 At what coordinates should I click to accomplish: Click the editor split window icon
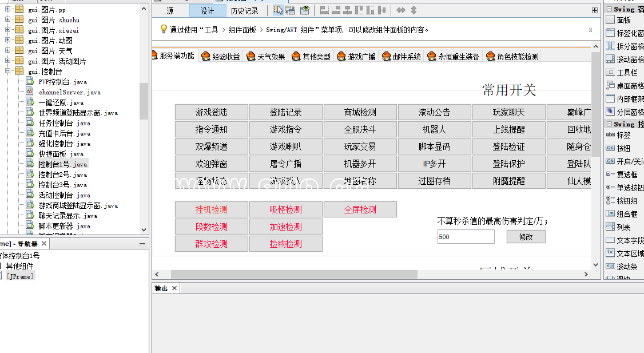595,10
